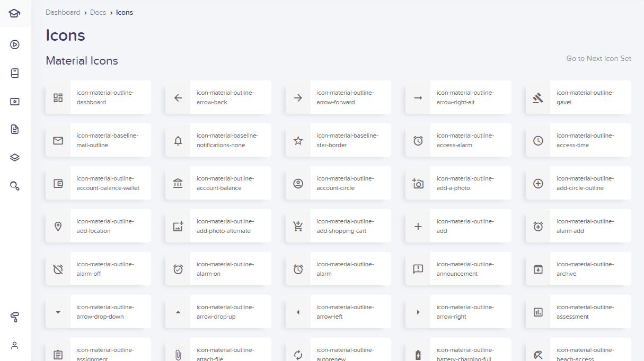
Task: Click Go to Next Icon Set link
Action: [x=598, y=58]
